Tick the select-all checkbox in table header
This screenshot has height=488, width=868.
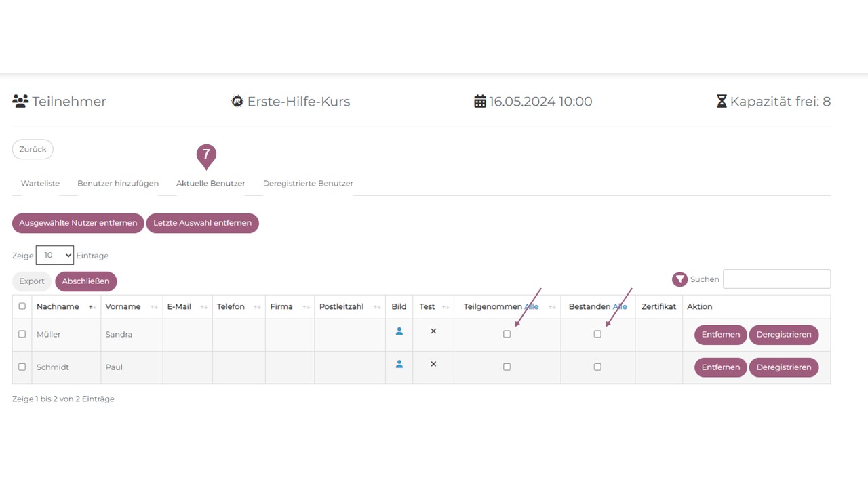tap(22, 306)
